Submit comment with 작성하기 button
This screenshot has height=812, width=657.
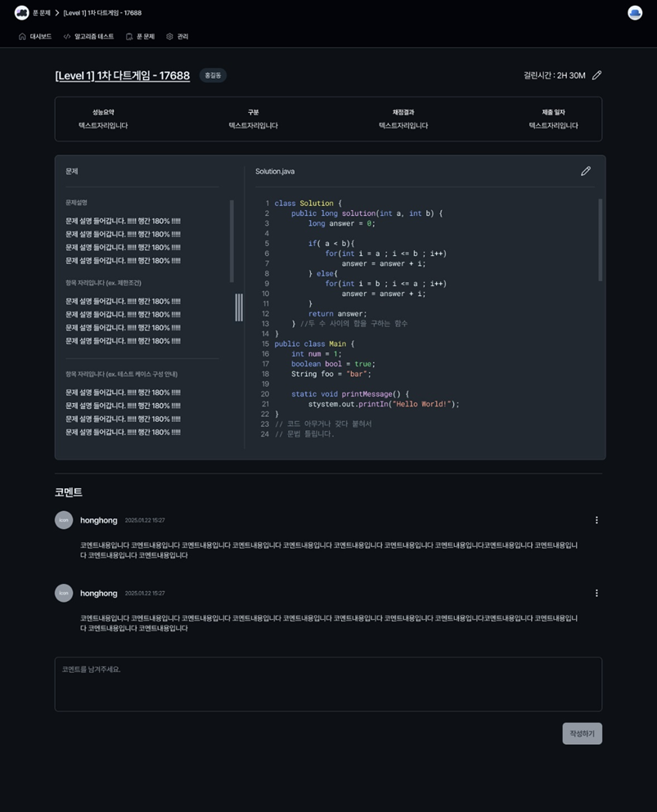pyautogui.click(x=583, y=733)
